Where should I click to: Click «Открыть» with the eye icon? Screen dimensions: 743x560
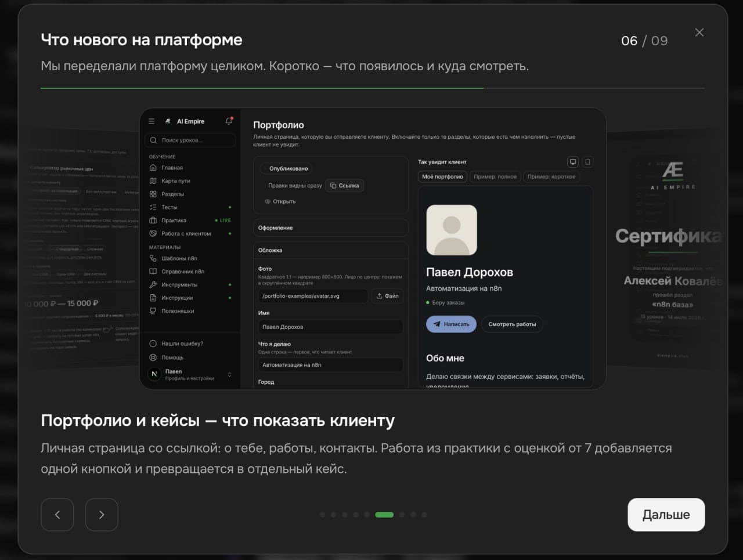click(x=280, y=202)
